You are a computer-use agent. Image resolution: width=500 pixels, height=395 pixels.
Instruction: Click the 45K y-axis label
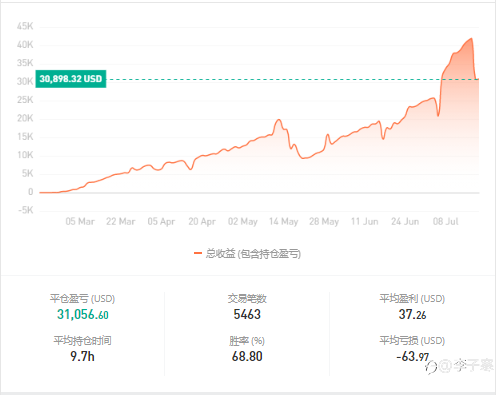[x=25, y=26]
